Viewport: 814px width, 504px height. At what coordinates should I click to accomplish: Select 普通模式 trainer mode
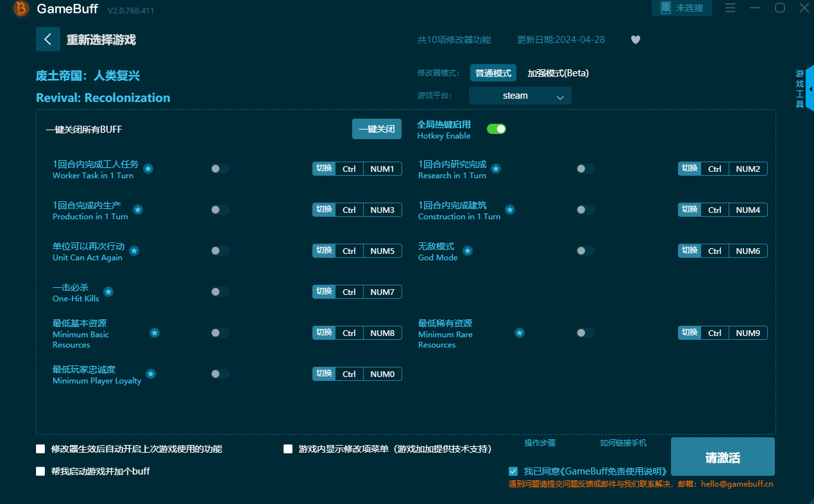(x=493, y=73)
